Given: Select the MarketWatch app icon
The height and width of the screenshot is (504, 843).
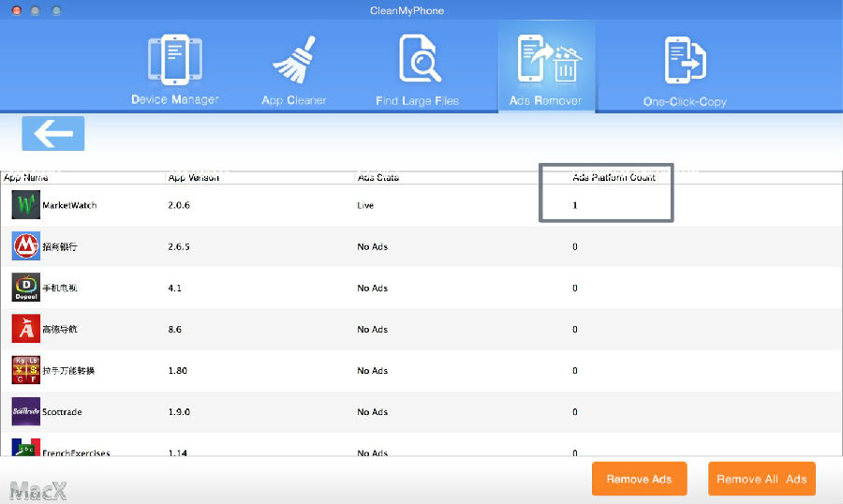Looking at the screenshot, I should (x=25, y=205).
